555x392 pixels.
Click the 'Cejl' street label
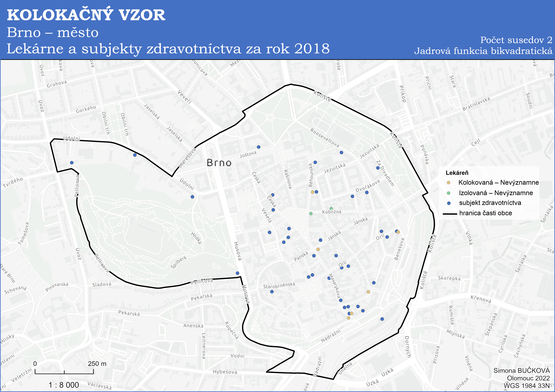click(x=476, y=142)
